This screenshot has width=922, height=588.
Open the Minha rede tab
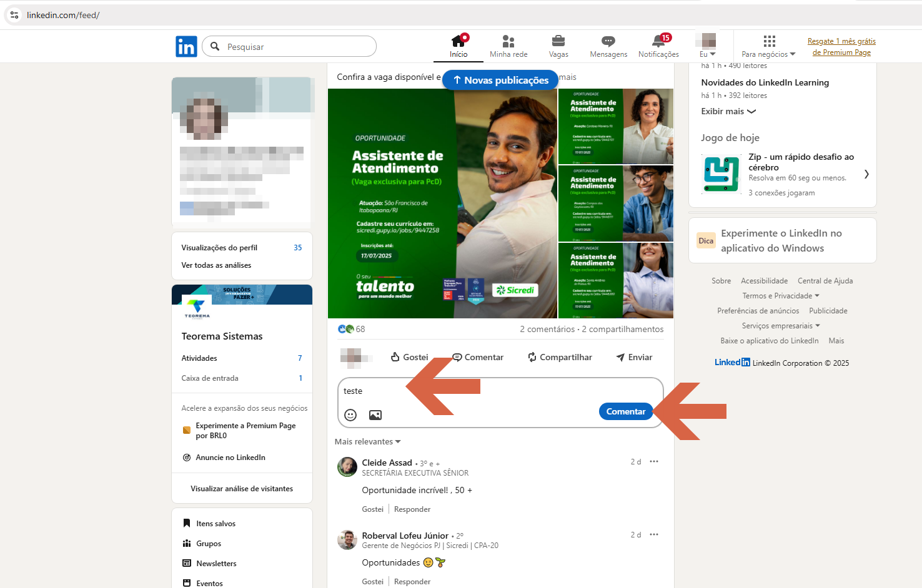click(508, 46)
